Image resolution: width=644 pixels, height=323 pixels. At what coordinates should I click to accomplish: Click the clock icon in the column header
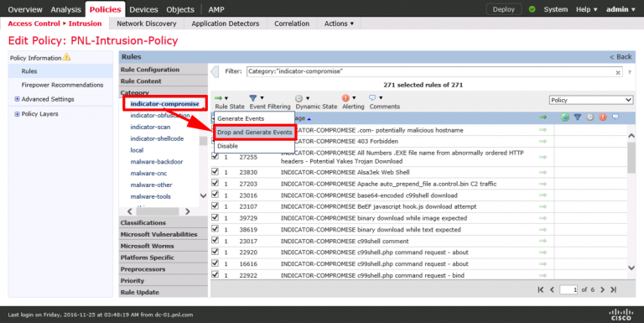tap(590, 117)
